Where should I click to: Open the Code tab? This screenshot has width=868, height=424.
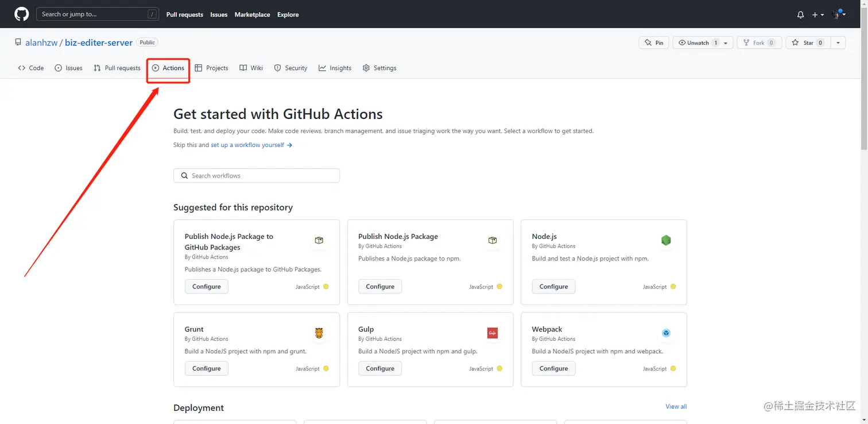[31, 68]
